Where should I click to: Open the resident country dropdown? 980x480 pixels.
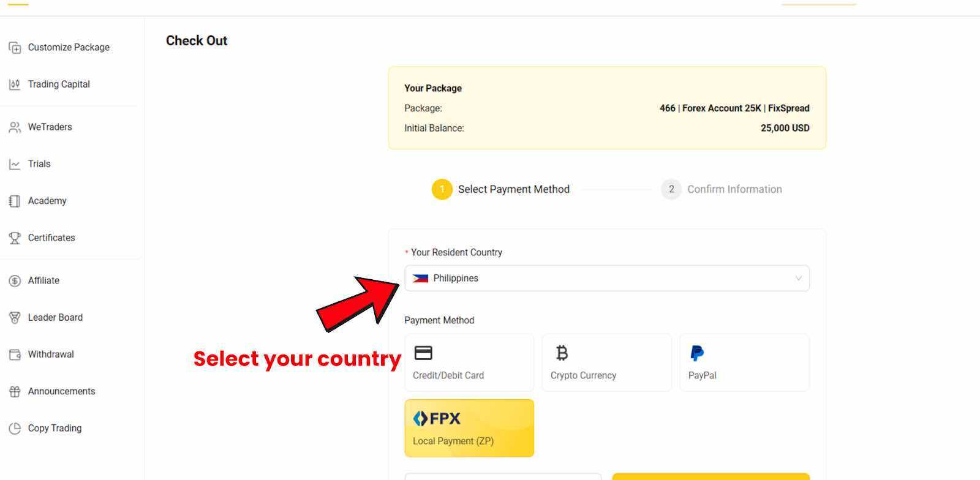(606, 278)
